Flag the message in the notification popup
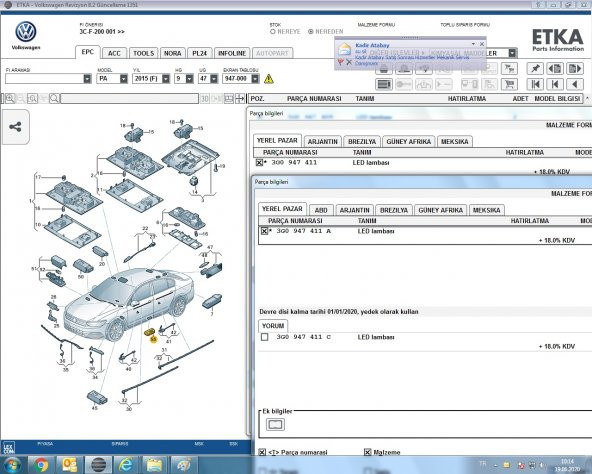The width and height of the screenshot is (592, 474). coord(341,62)
